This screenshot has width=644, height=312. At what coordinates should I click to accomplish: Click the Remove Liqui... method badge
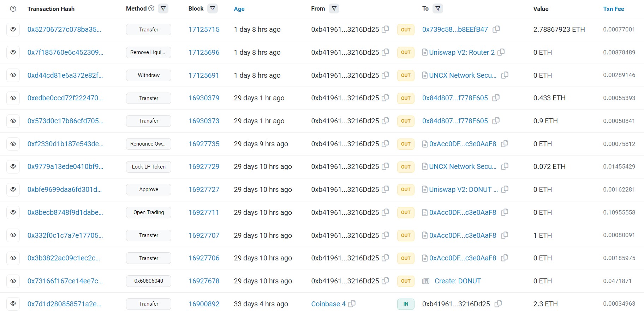[148, 52]
